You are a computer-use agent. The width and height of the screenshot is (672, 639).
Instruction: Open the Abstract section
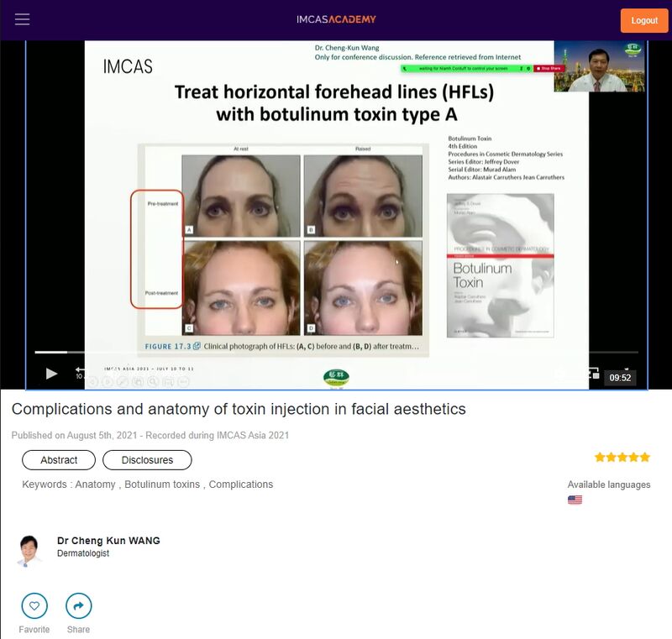[x=59, y=460]
